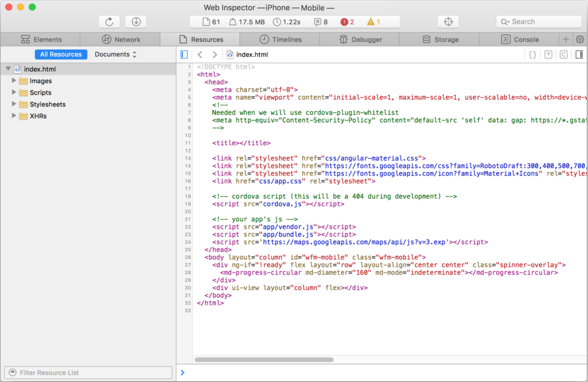The width and height of the screenshot is (588, 382).
Task: Switch to the Network tab
Action: 121,40
